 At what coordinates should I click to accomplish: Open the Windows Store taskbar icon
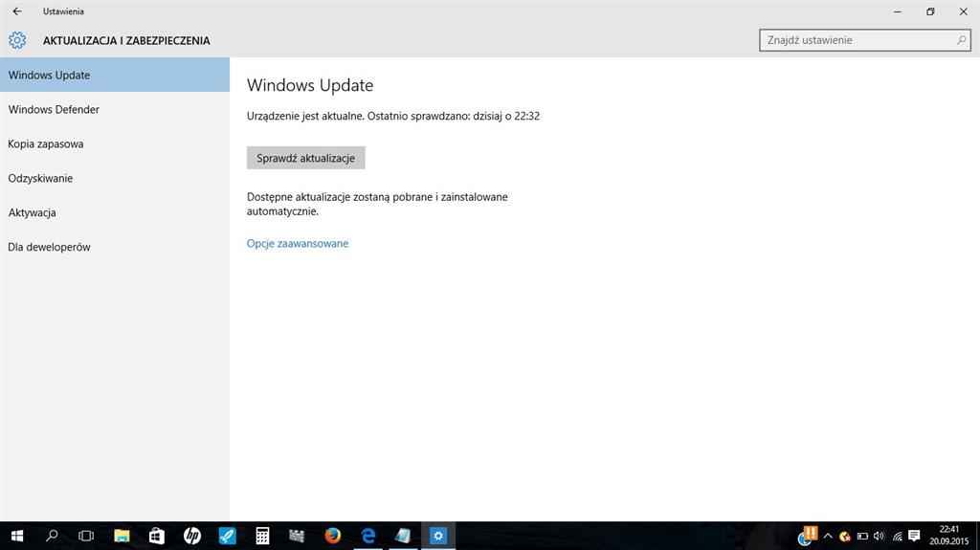pos(156,536)
